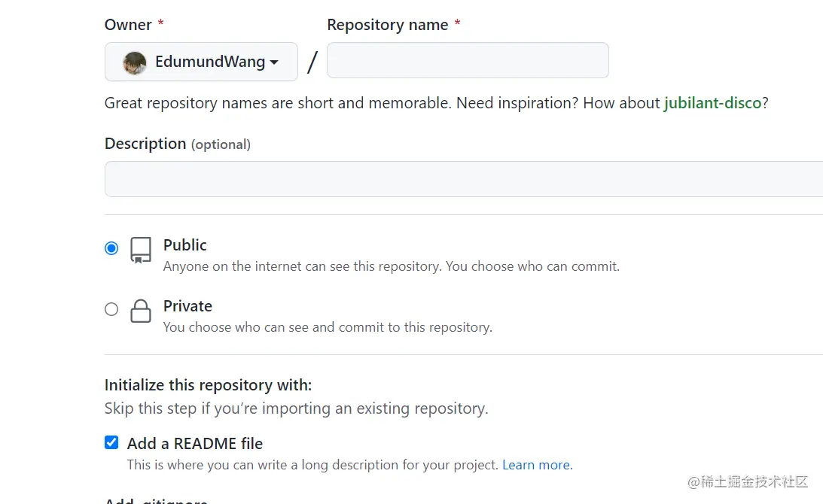Select the Private radio button
The height and width of the screenshot is (504, 823).
pyautogui.click(x=111, y=309)
